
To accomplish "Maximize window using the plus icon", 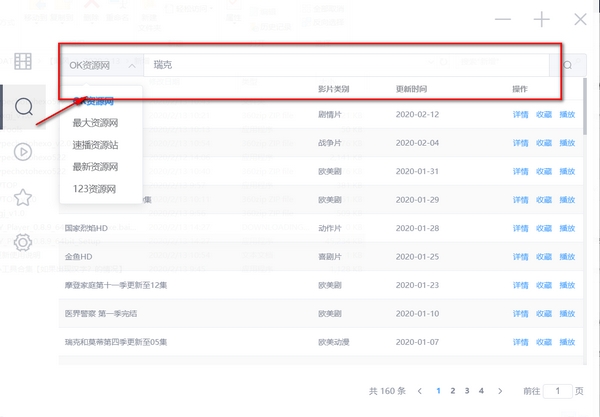I will click(x=541, y=19).
